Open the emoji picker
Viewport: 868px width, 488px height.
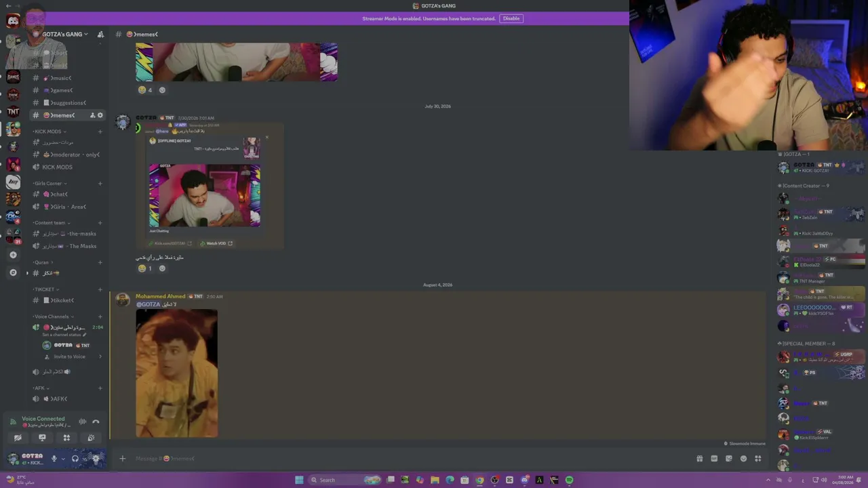pos(743,459)
